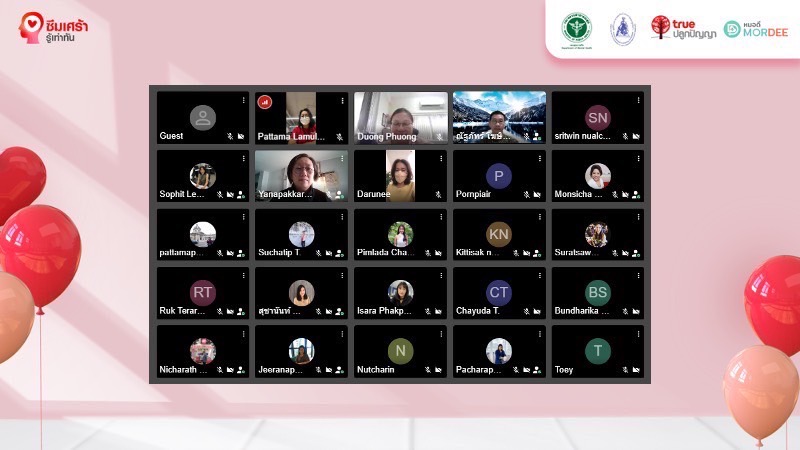Toggle the microphone icon on Kittisak's tile
This screenshot has width=800, height=450.
pyautogui.click(x=517, y=253)
